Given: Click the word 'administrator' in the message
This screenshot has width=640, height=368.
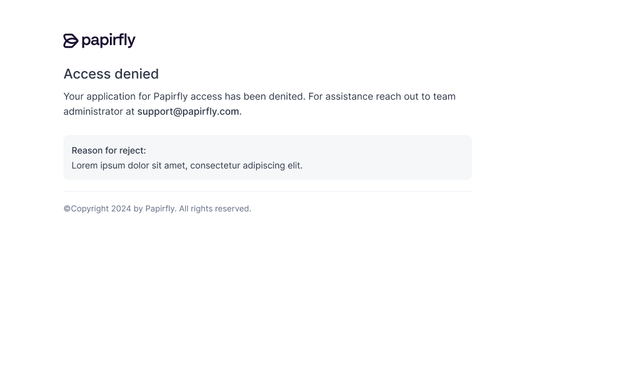Looking at the screenshot, I should (x=93, y=112).
